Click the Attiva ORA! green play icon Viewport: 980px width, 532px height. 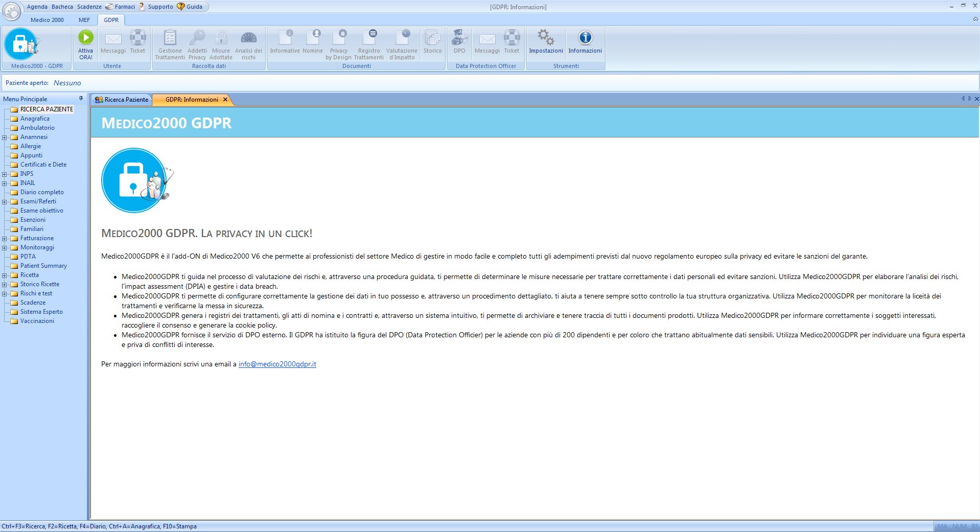pos(86,37)
